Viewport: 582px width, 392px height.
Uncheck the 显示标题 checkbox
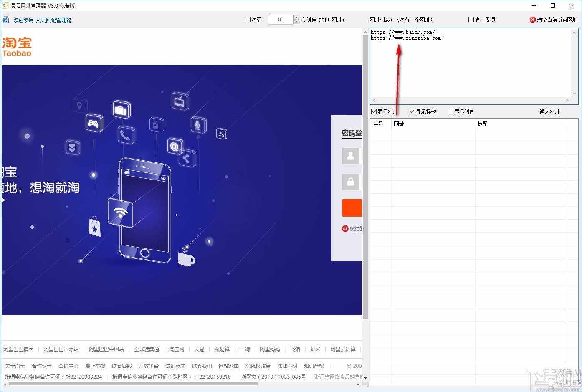click(x=412, y=111)
